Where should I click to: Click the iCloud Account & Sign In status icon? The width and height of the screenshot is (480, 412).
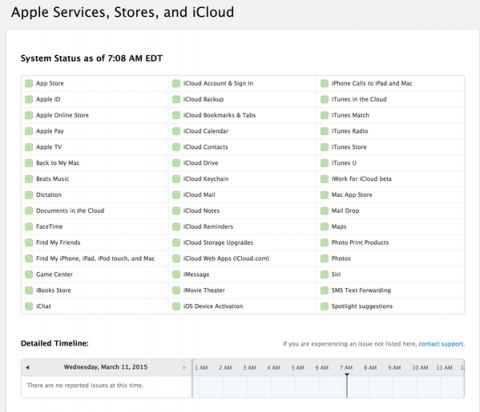176,83
